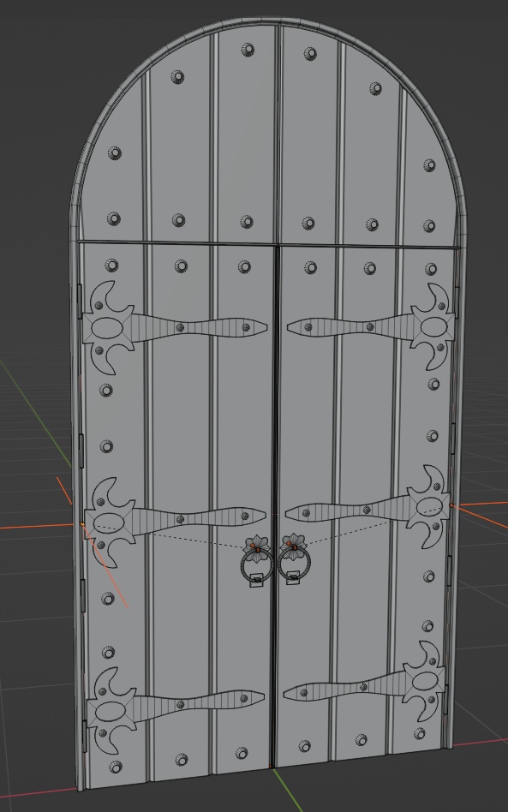The width and height of the screenshot is (508, 812).
Task: Select the topmost left stud in the arch
Action: (x=248, y=51)
